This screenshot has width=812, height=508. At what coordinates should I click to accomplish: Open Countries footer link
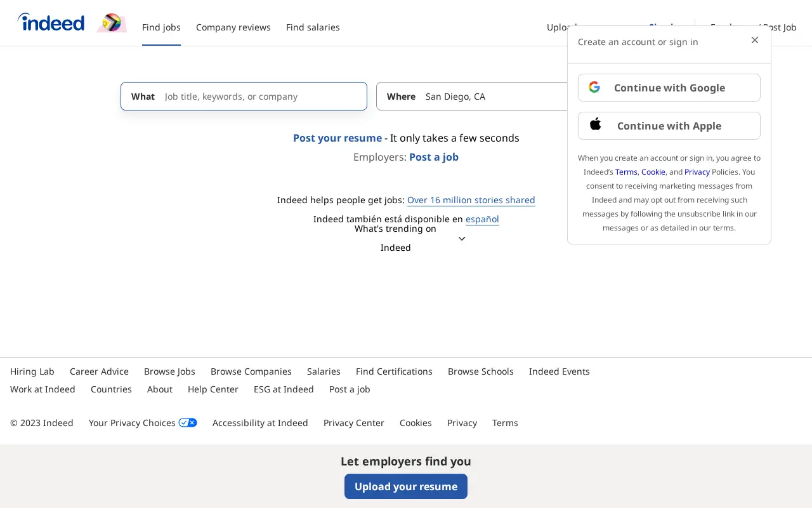(x=111, y=389)
